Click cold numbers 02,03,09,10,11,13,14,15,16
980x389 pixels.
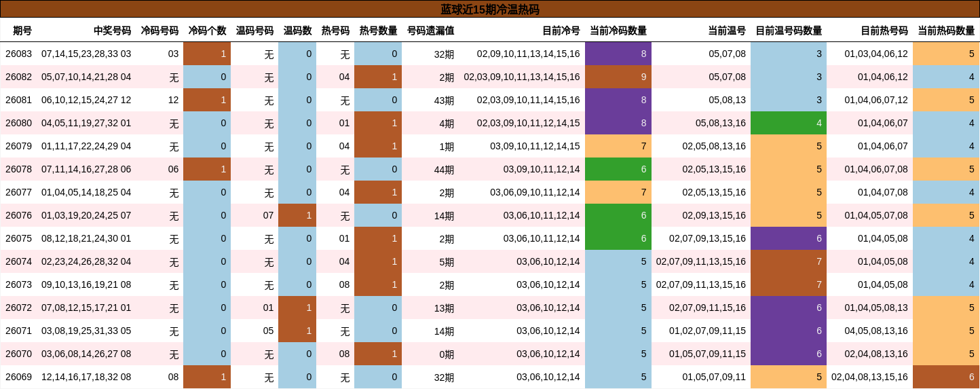coord(522,77)
